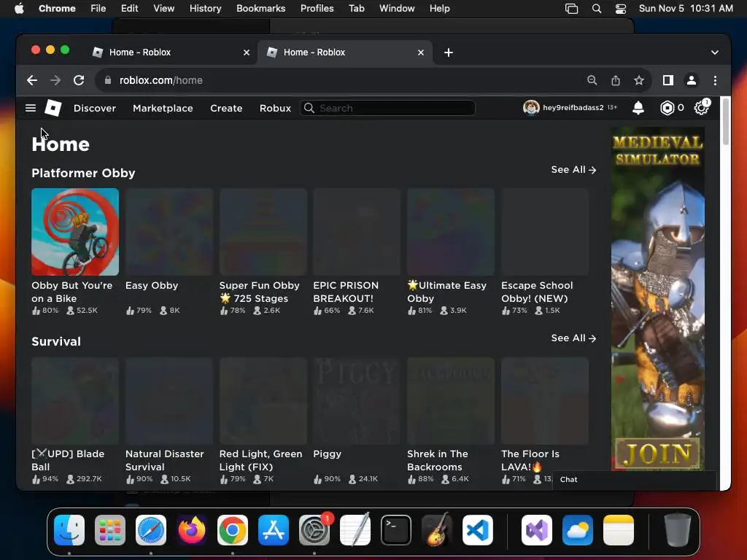Open the Piggy game card
Screen dimensions: 747x560
point(357,421)
